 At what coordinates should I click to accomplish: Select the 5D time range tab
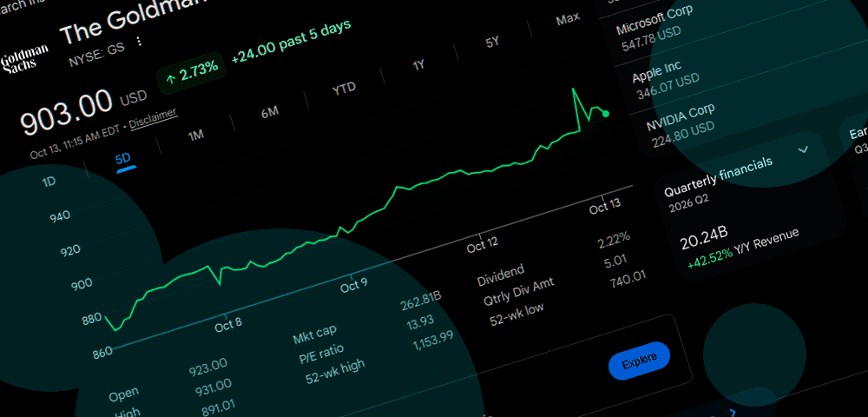click(x=123, y=160)
